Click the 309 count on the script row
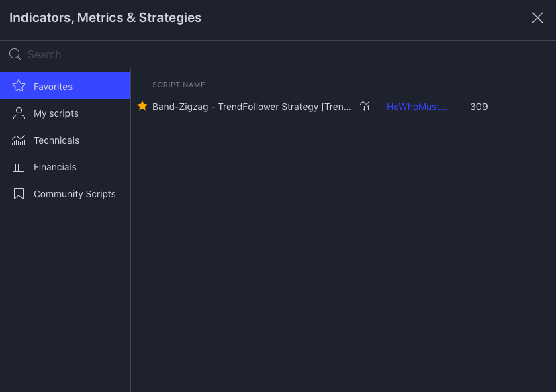556x392 pixels. pos(479,107)
